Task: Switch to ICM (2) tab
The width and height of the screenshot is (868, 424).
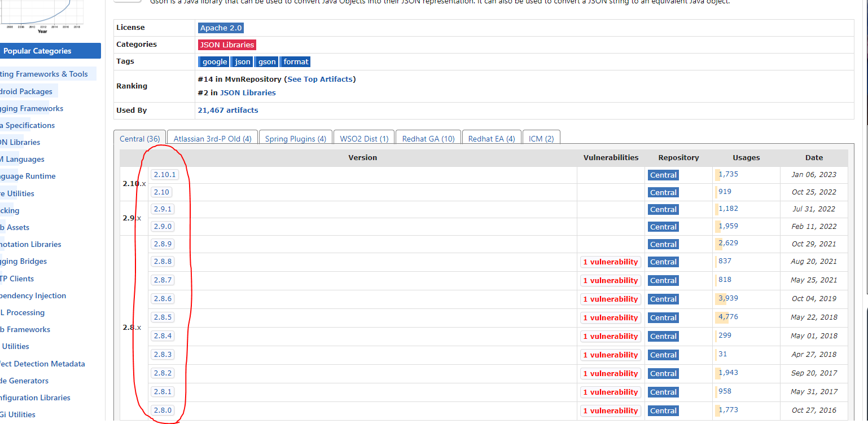Action: point(541,139)
